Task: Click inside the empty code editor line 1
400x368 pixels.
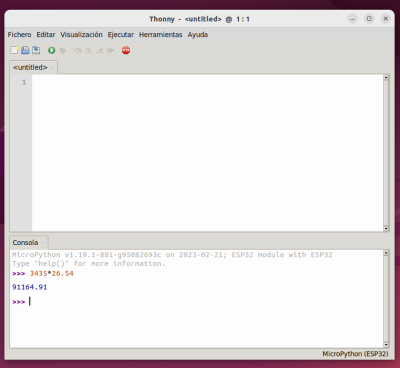Action: click(x=207, y=82)
